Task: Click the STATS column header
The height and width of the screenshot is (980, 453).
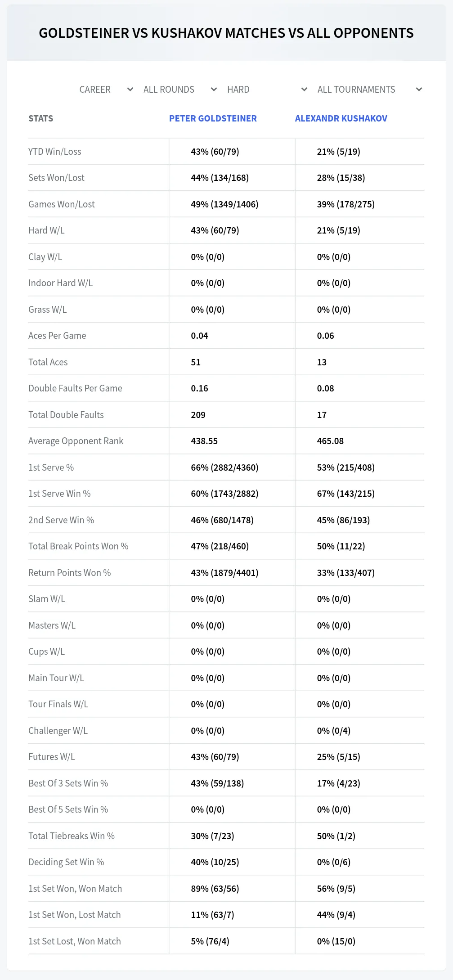Action: [x=40, y=118]
